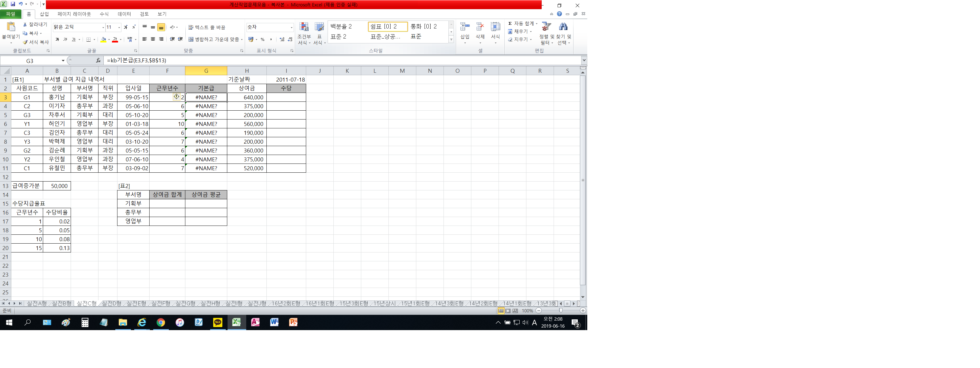Image resolution: width=980 pixels, height=368 pixels.
Task: Expand the Name Box dropdown arrow
Action: pos(63,61)
